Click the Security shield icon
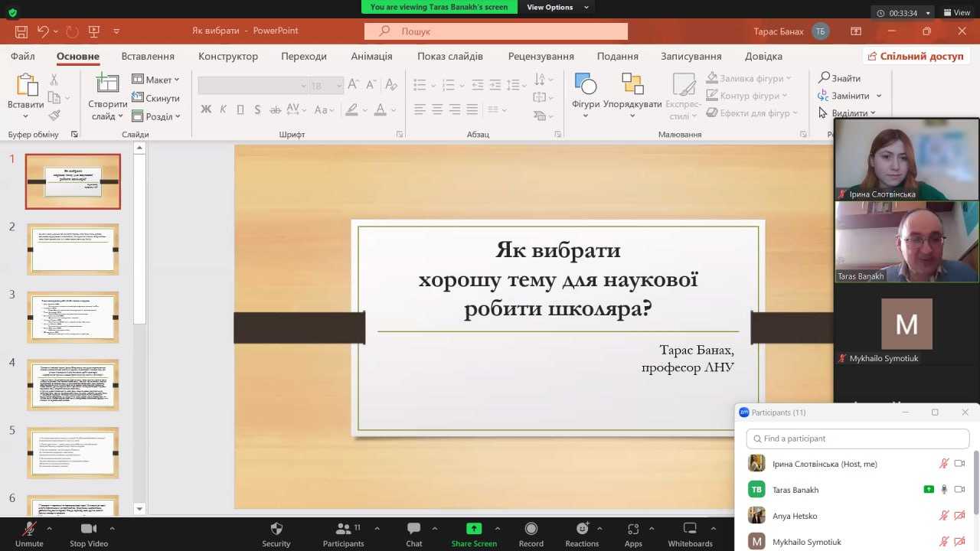The width and height of the screenshot is (980, 551). click(x=276, y=529)
